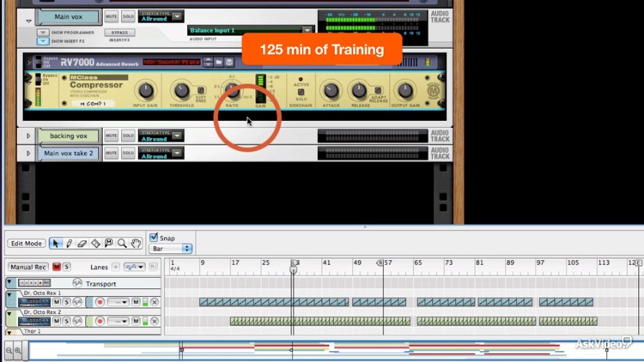Enable record on Dr. Octo Rex 2 lane
Screen dimensions: 644x362
click(x=100, y=321)
